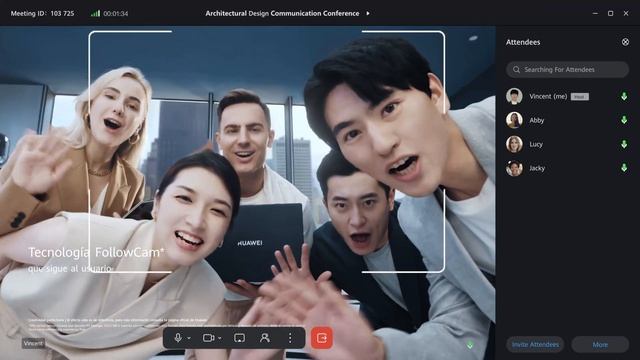Leave the meeting with the red button
The image size is (640, 360).
coord(322,338)
